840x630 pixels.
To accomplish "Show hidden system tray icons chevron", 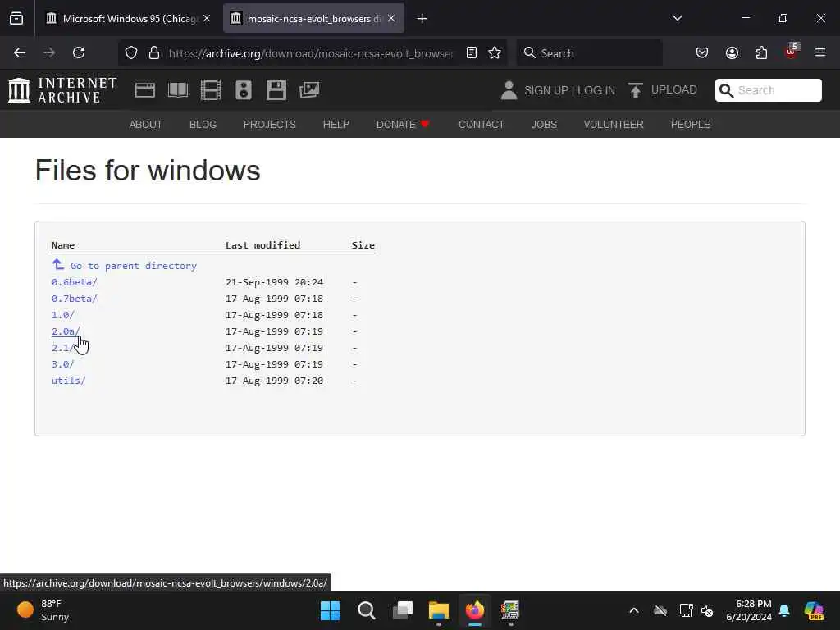I will point(634,610).
